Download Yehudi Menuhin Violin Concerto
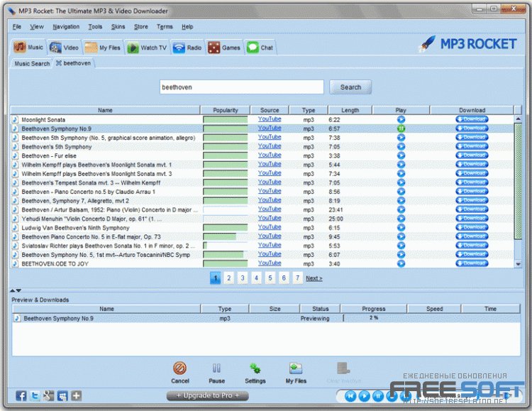 (472, 219)
